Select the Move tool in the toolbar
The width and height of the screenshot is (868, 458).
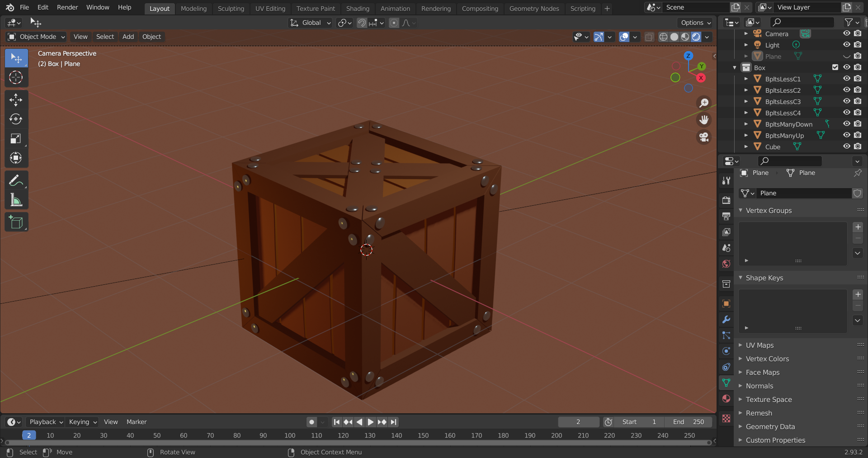pos(16,99)
